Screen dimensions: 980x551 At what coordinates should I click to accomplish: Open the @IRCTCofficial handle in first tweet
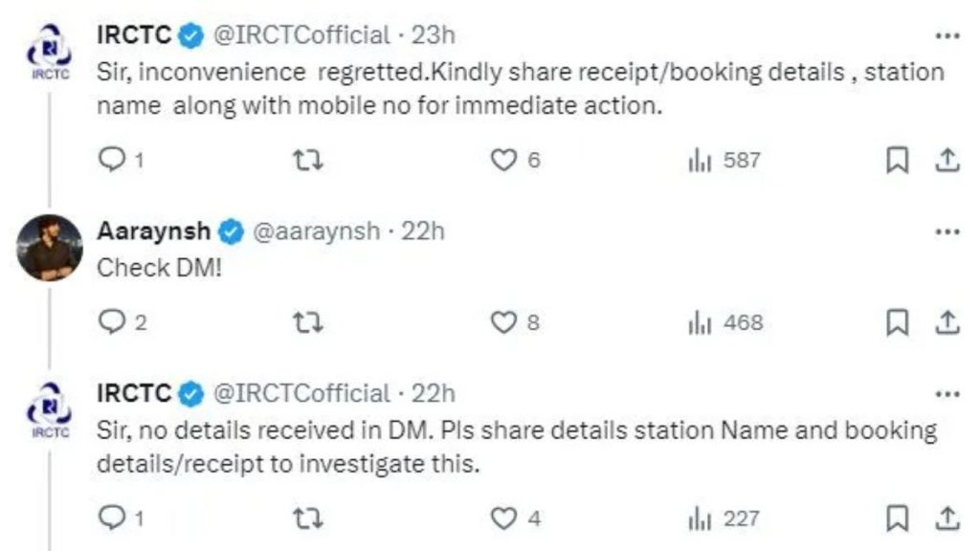click(x=299, y=35)
